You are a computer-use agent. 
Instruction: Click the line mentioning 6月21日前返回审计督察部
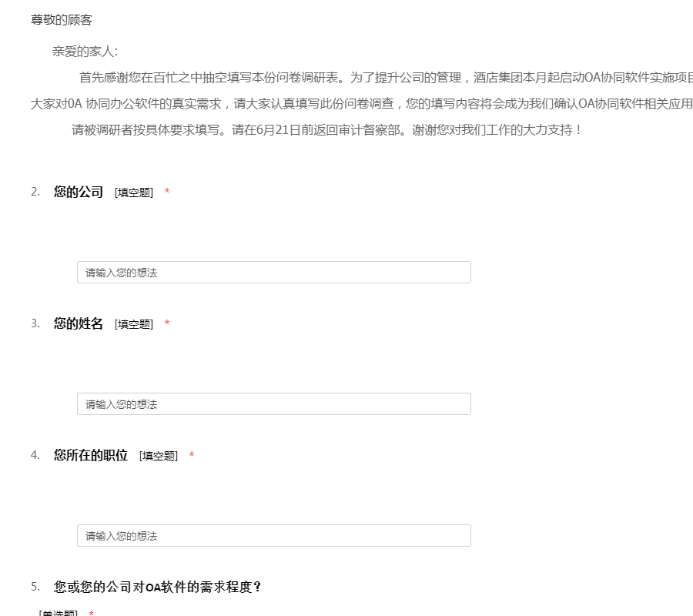[326, 130]
